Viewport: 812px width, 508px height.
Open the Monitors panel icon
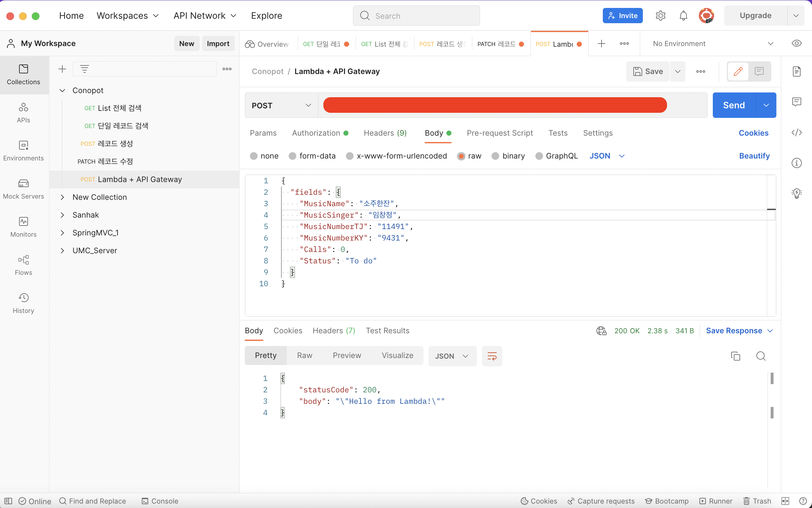coord(23,227)
